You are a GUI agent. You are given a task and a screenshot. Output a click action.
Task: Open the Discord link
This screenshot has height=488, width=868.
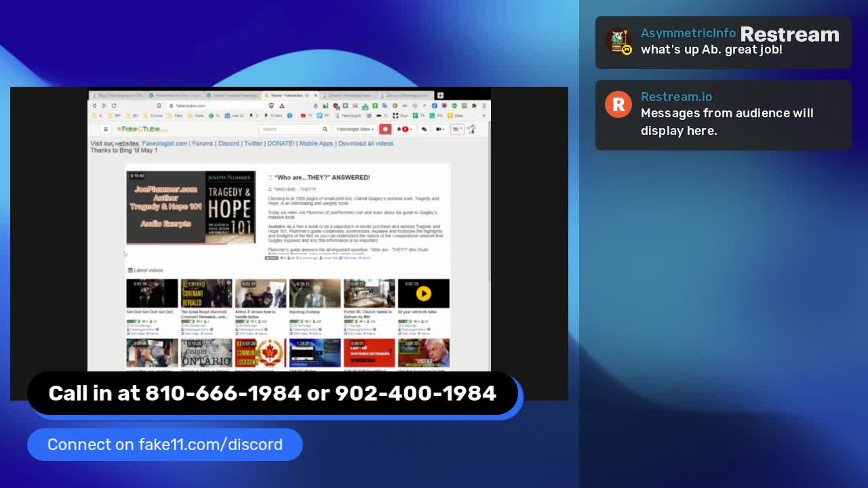pyautogui.click(x=229, y=144)
